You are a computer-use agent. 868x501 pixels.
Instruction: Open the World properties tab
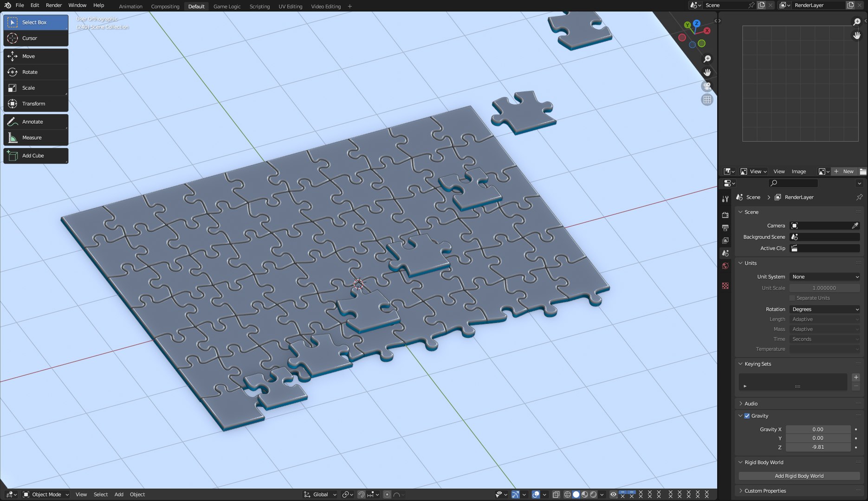725,266
